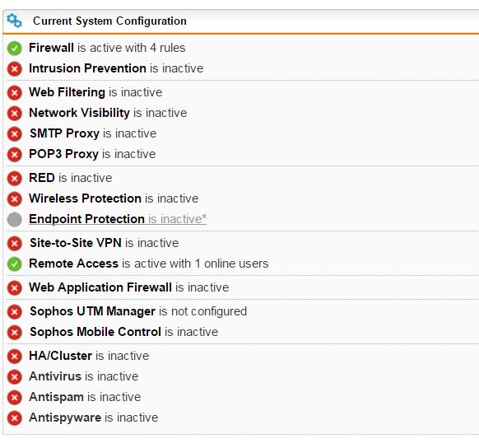Image resolution: width=479 pixels, height=448 pixels.
Task: Open the Firewall configuration entry
Action: 107,48
